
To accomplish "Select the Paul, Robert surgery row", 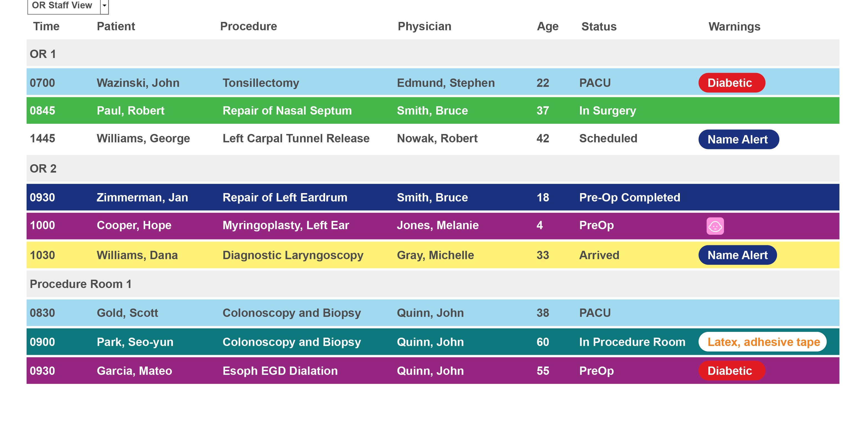I will point(433,110).
